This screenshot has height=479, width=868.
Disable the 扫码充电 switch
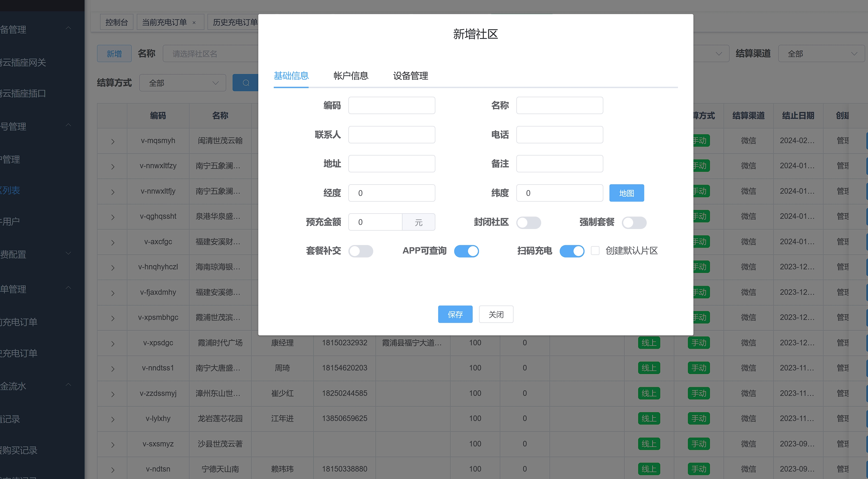click(572, 251)
